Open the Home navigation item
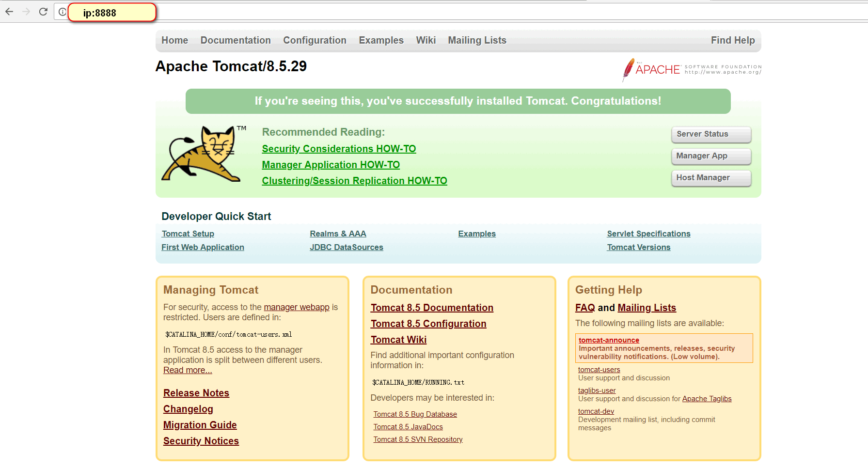The width and height of the screenshot is (868, 469). (x=175, y=41)
